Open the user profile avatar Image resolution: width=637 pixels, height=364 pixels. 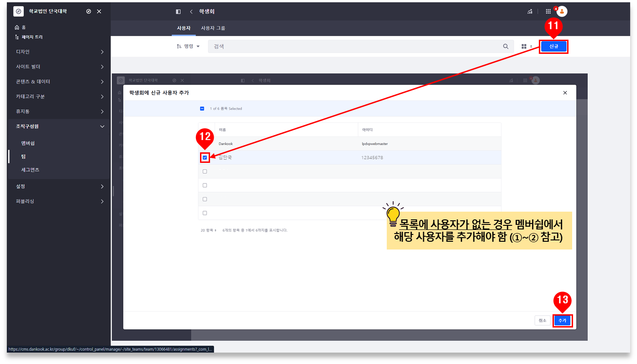point(562,11)
